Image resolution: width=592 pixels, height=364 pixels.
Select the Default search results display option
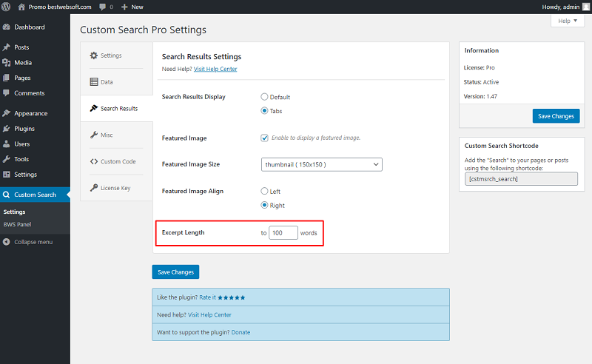(264, 97)
